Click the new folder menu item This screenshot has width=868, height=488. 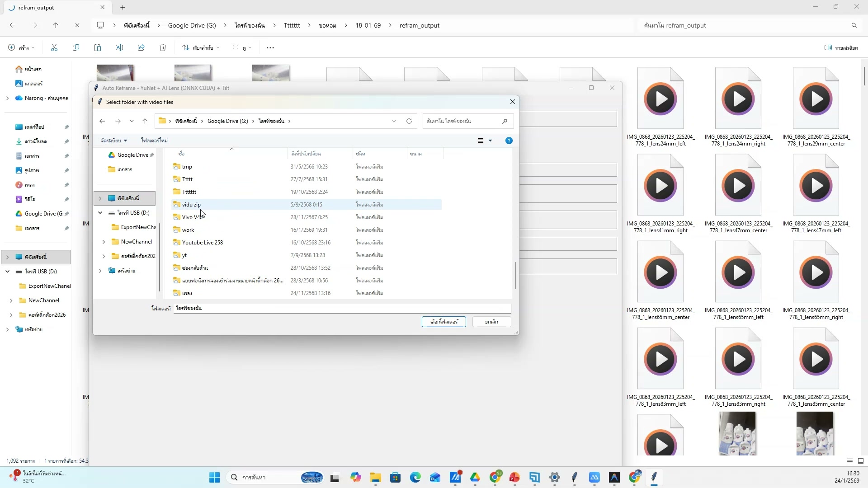tap(154, 141)
